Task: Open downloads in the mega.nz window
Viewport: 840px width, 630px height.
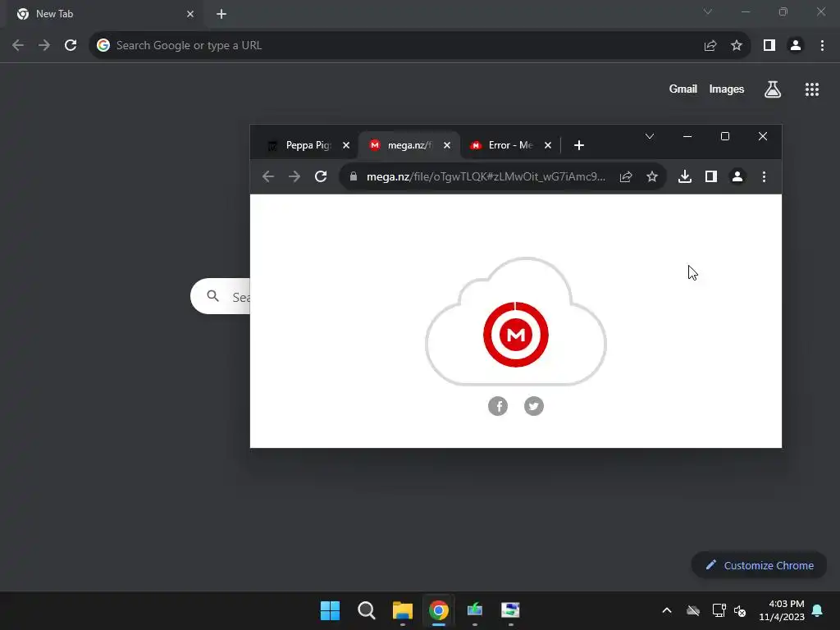Action: coord(685,176)
